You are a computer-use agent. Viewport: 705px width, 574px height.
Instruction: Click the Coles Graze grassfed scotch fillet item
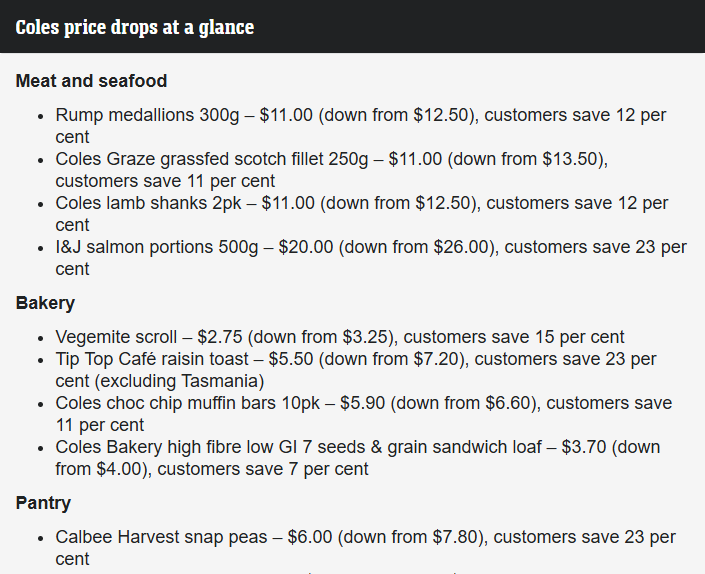(x=332, y=170)
